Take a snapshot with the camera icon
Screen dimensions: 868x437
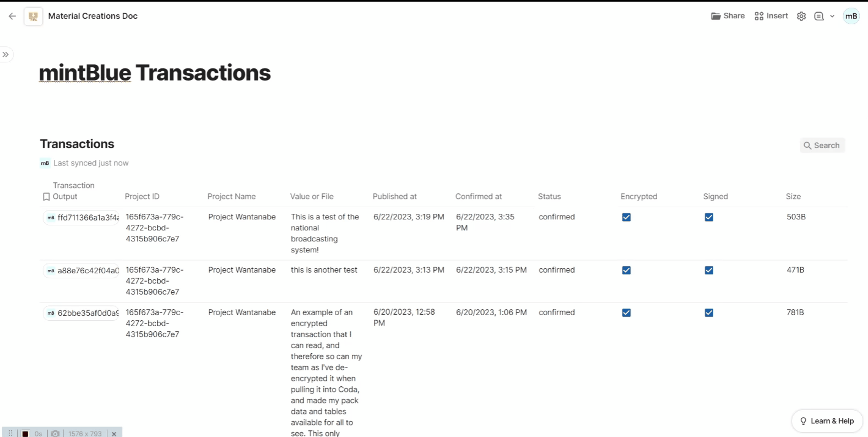[x=55, y=434]
